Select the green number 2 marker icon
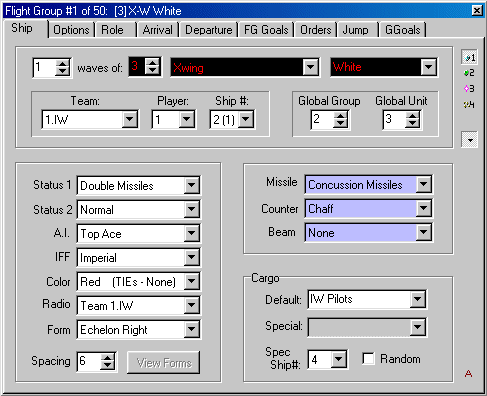Viewport: 487px width, 396px height. pos(469,73)
